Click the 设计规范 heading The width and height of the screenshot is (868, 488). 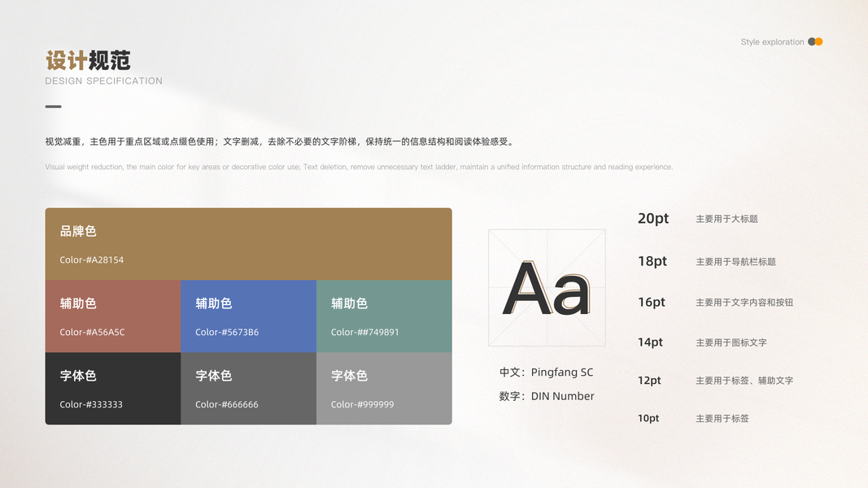pyautogui.click(x=88, y=60)
